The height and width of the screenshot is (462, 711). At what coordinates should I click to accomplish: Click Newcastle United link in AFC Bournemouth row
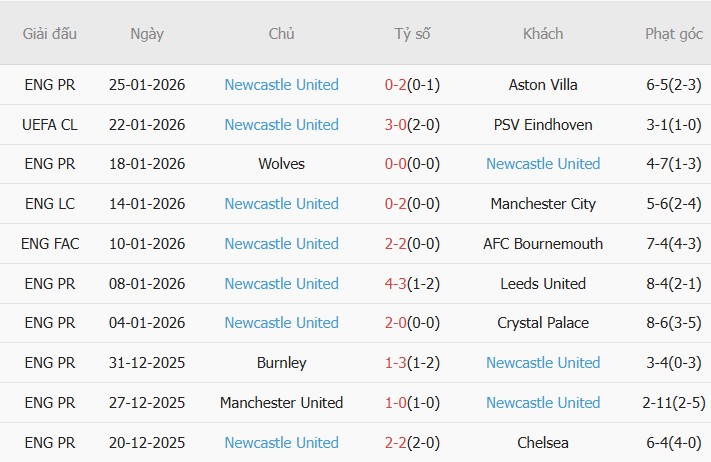[x=281, y=244]
